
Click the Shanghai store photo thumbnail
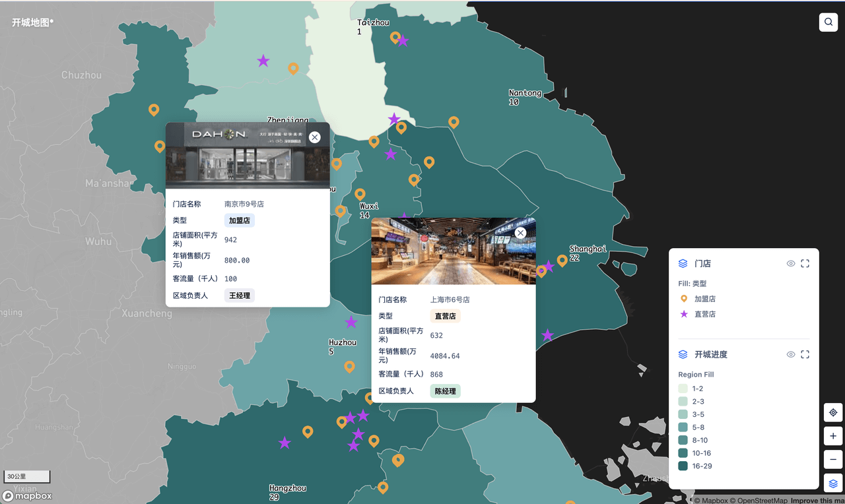click(454, 251)
